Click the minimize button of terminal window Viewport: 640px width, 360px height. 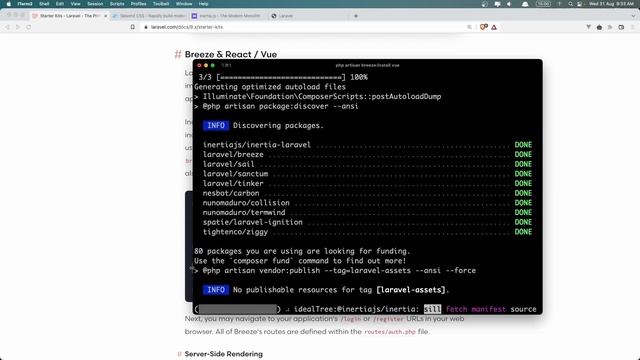click(206, 65)
